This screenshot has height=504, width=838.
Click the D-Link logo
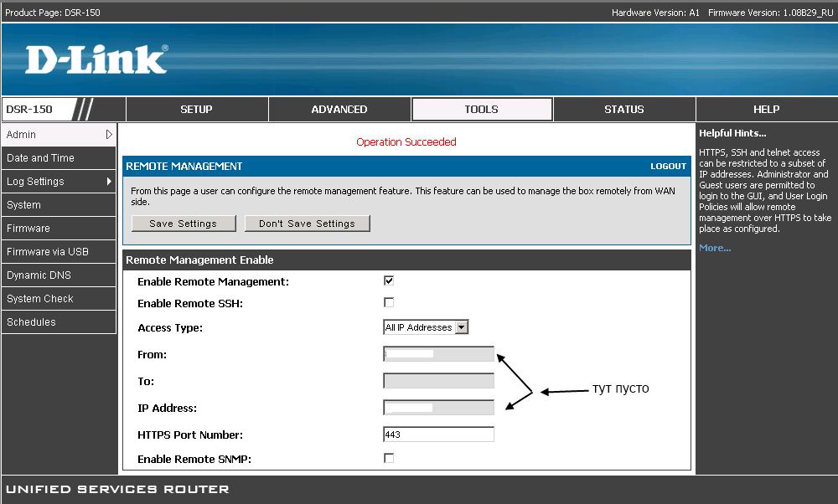tap(96, 60)
